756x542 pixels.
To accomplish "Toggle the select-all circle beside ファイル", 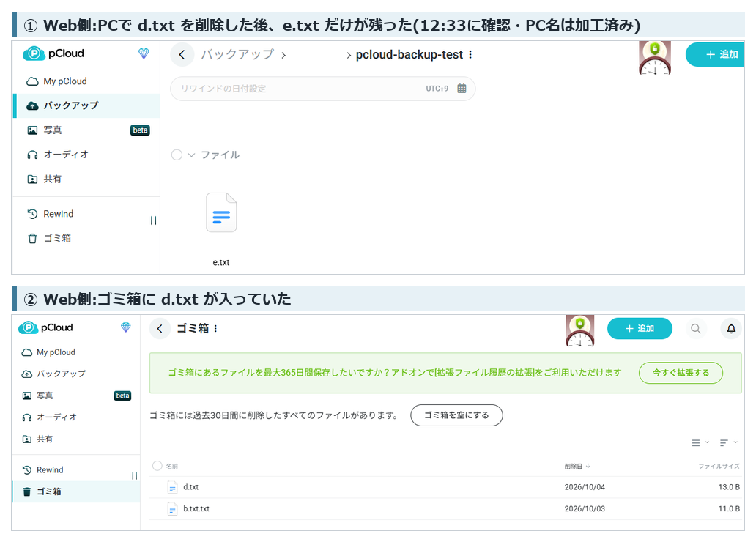I will click(177, 155).
